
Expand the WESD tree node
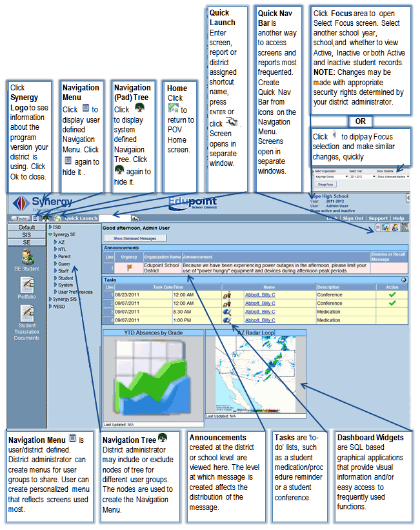(x=50, y=306)
